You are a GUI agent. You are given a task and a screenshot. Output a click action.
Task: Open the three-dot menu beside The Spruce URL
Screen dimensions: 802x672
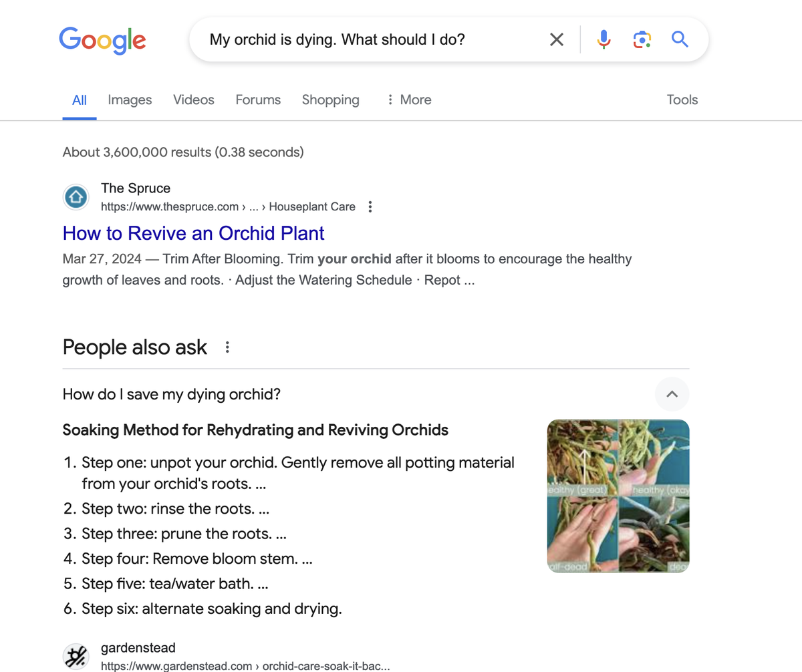pos(370,206)
